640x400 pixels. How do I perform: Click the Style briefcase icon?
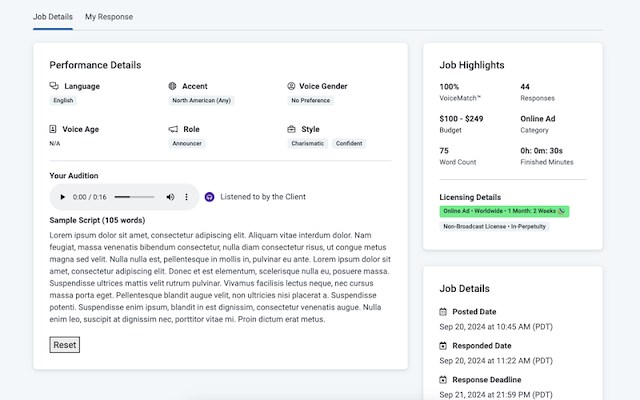(291, 129)
